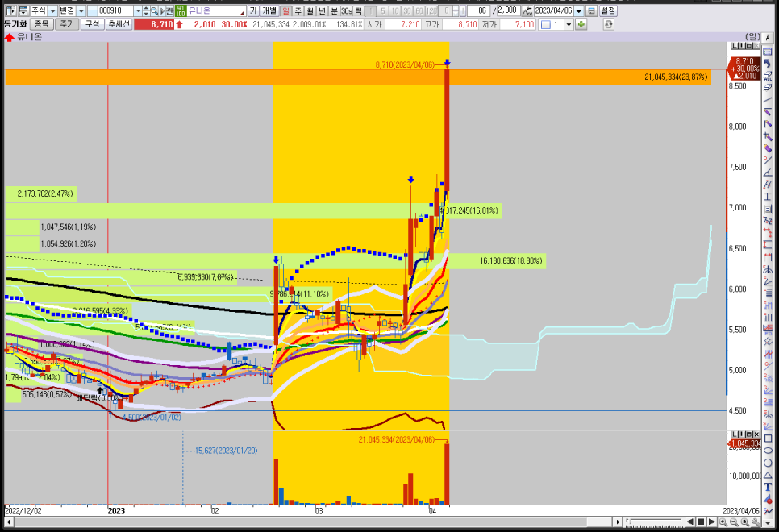The image size is (779, 532).
Task: Zoom in chart with magnifier plus
Action: 723,522
